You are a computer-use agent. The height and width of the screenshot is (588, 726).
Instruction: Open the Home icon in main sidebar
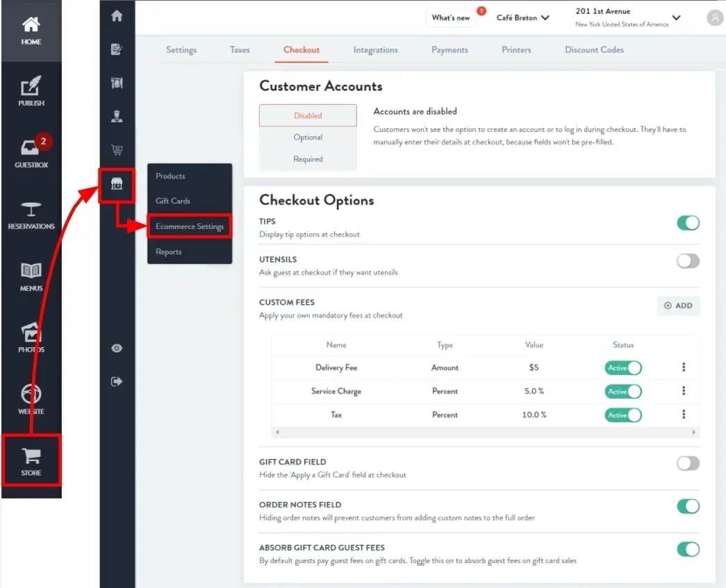[31, 31]
